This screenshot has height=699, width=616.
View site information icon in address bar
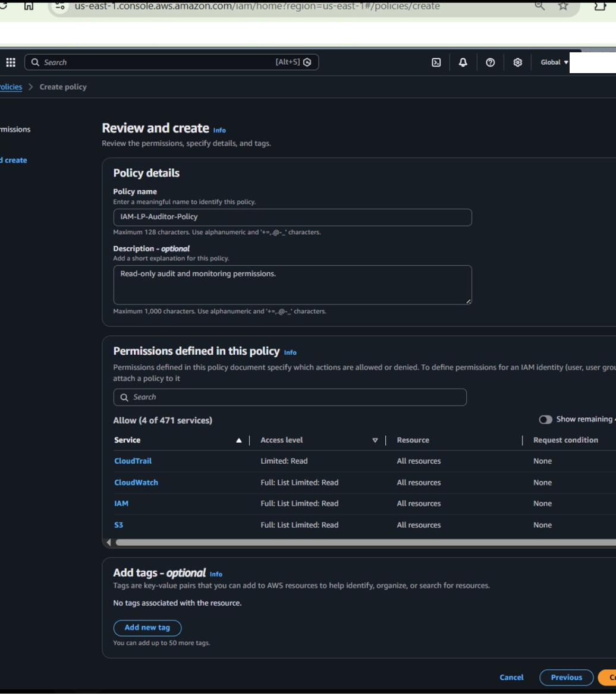60,6
